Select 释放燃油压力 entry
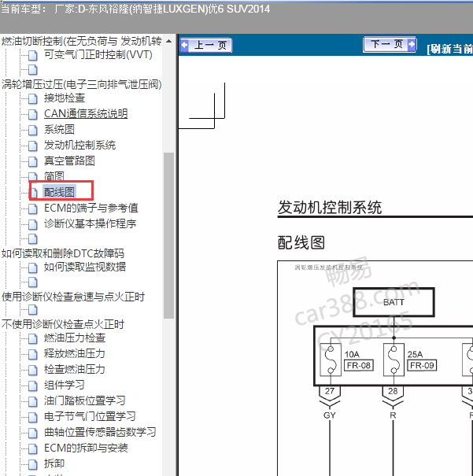The height and width of the screenshot is (476, 473). [x=75, y=354]
